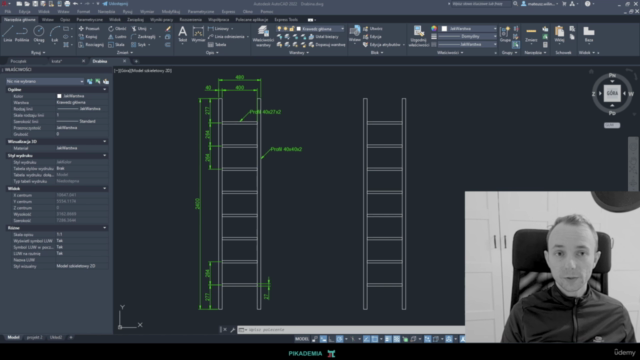Click the Rozciągnij (stretch) tool
Viewport: 640px width, 360px height.
pyautogui.click(x=91, y=44)
